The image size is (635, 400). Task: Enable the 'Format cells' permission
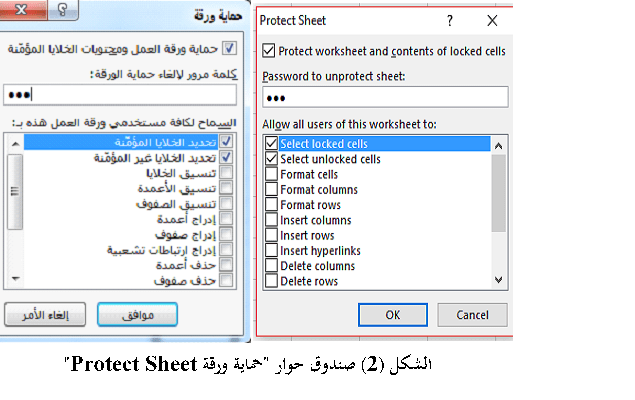[x=271, y=174]
